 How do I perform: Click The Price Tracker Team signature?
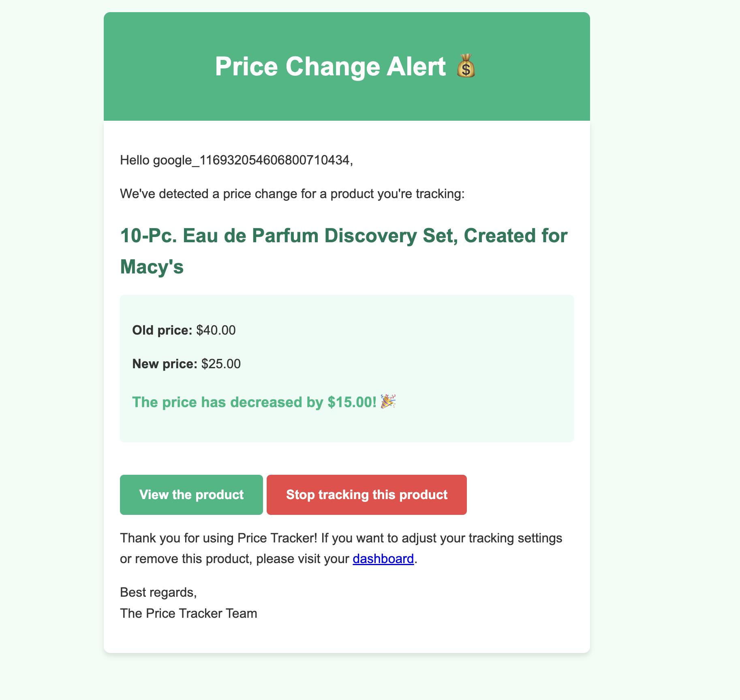pyautogui.click(x=188, y=613)
